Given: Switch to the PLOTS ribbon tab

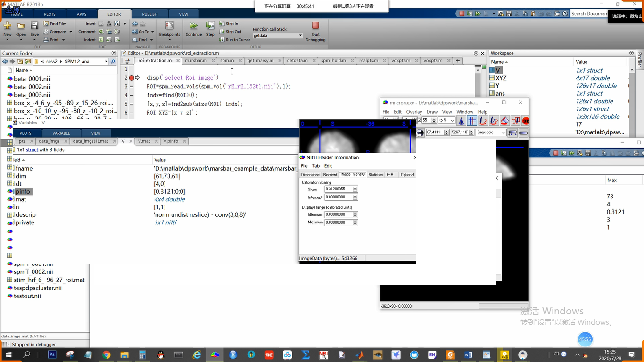Looking at the screenshot, I should point(50,14).
